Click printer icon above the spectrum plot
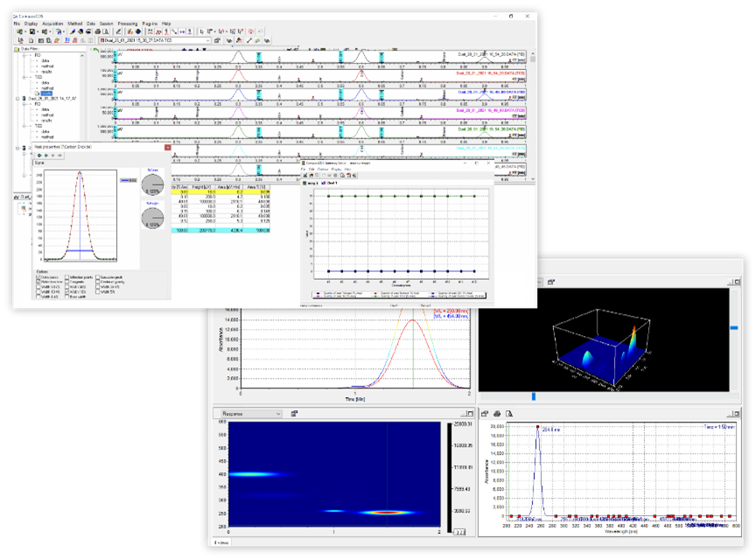The image size is (756, 559). 497,414
